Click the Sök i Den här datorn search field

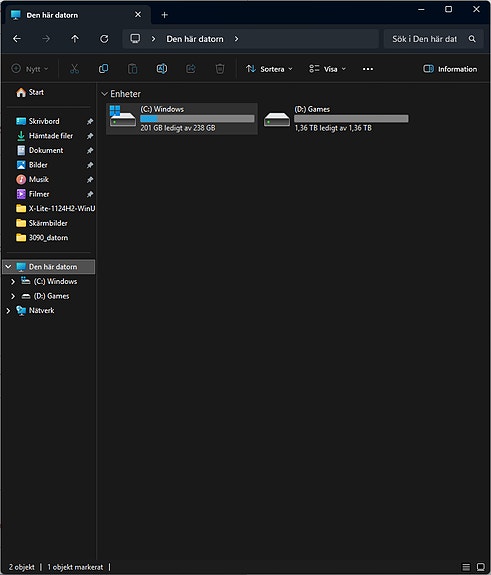pyautogui.click(x=425, y=39)
